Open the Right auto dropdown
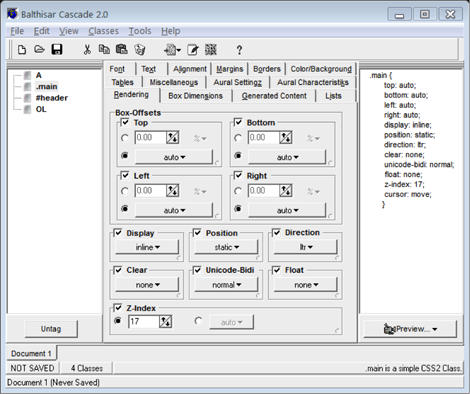 287,210
